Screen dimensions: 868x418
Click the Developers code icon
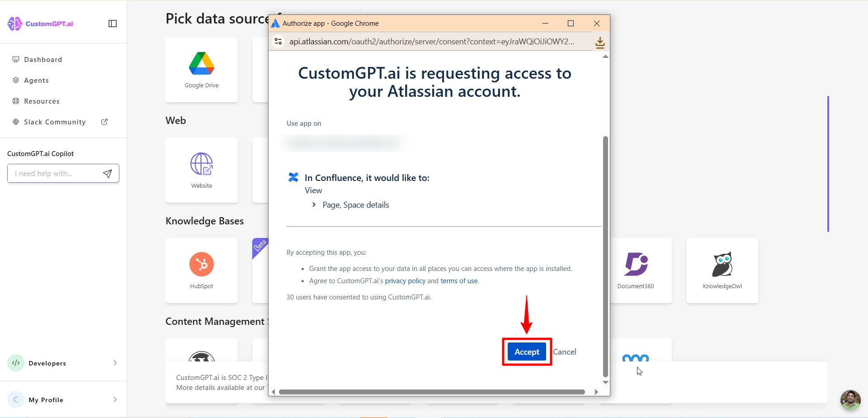(16, 363)
